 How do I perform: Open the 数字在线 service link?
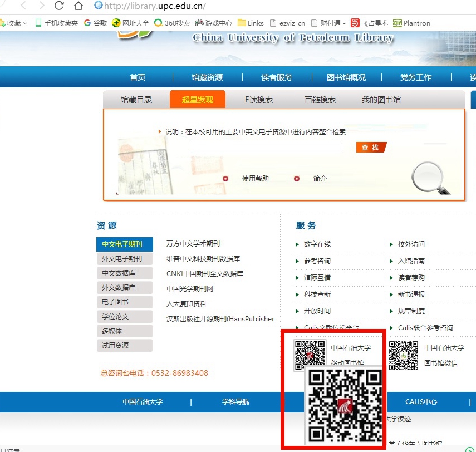pos(317,244)
